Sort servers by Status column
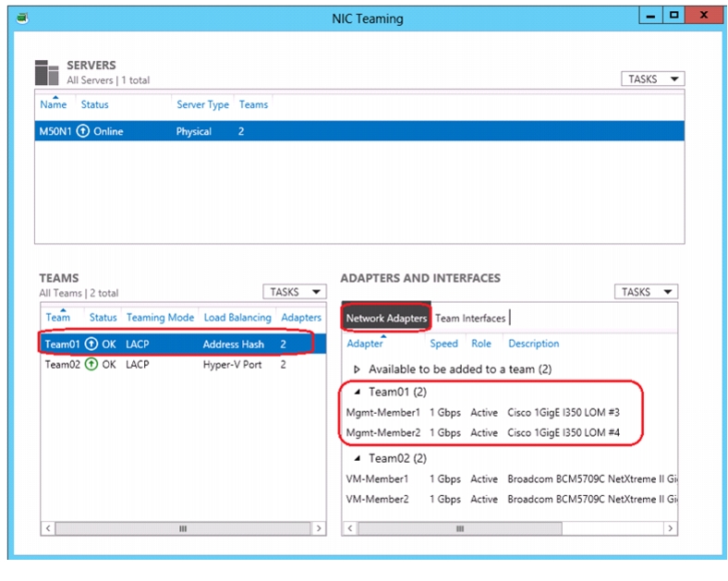Viewport: 728px width, 581px height. (95, 104)
